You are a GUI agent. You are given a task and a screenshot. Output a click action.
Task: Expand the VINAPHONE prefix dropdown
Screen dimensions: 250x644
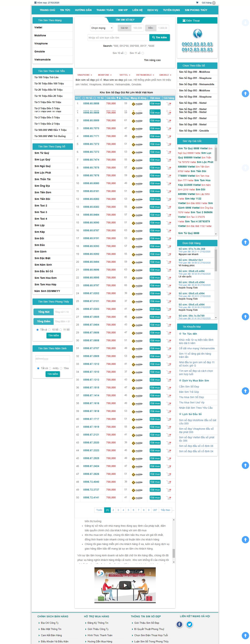(x=85, y=75)
